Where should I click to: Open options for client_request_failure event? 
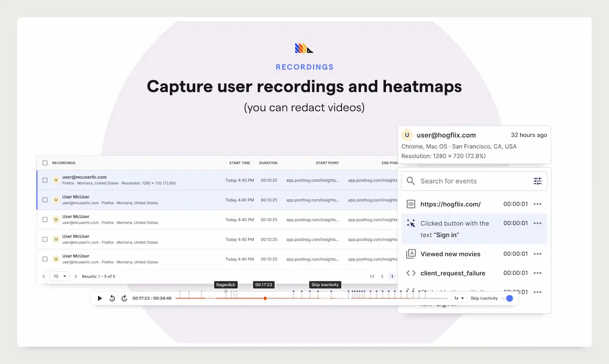(x=538, y=273)
